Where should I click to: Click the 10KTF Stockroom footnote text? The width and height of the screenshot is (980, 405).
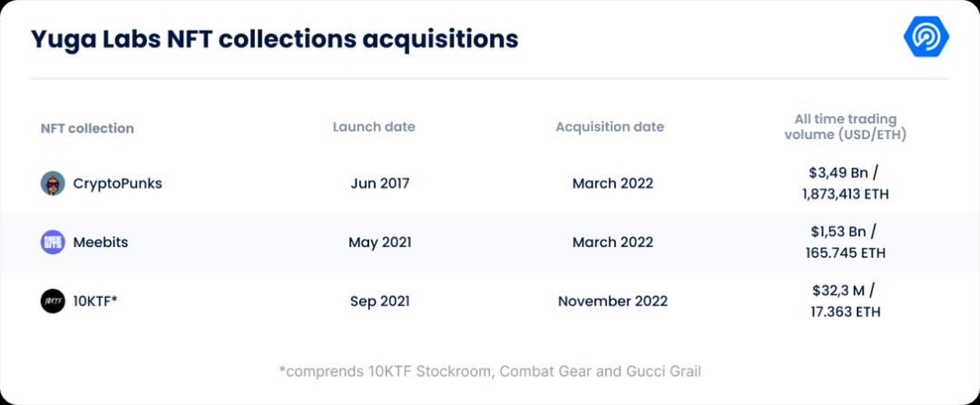click(490, 370)
